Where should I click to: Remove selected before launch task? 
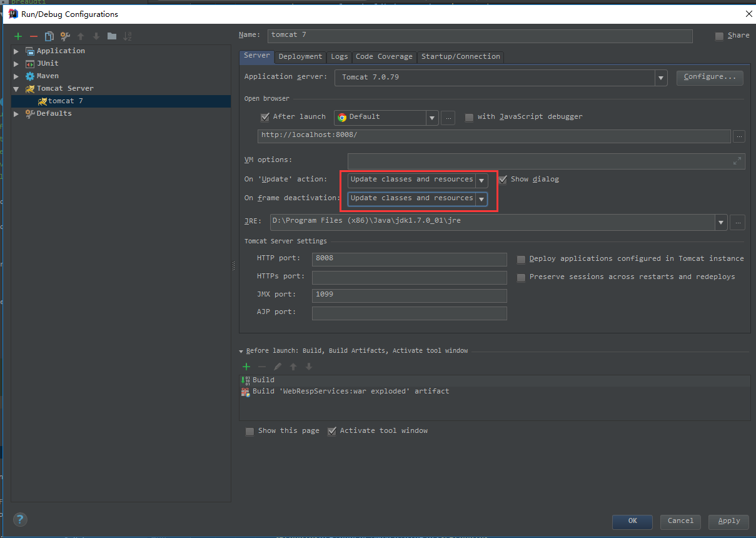[262, 367]
